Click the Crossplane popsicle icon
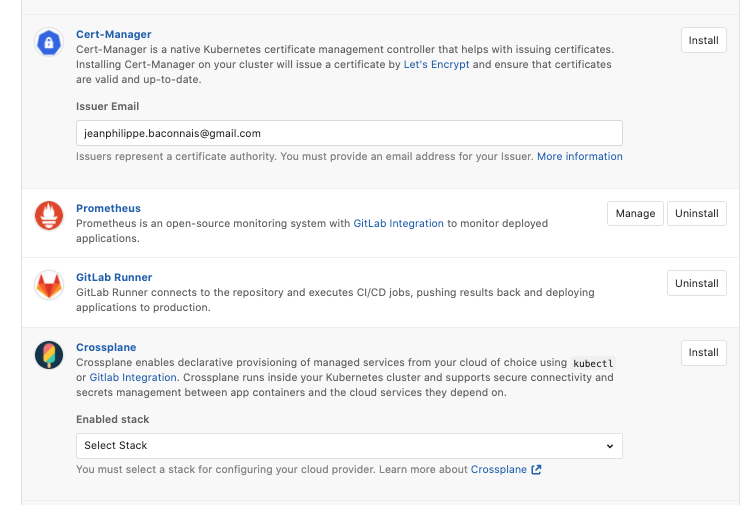The height and width of the screenshot is (505, 754). tap(49, 355)
